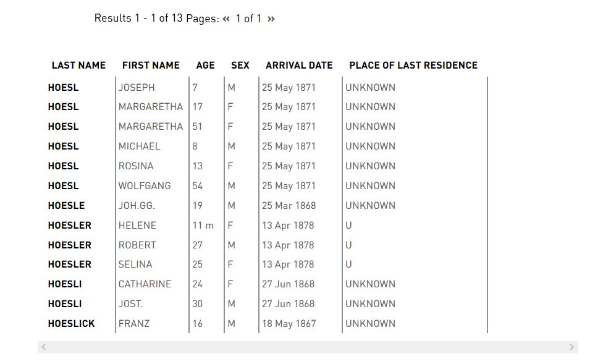
Task: Sort by ARRIVAL DATE column header
Action: click(x=299, y=66)
